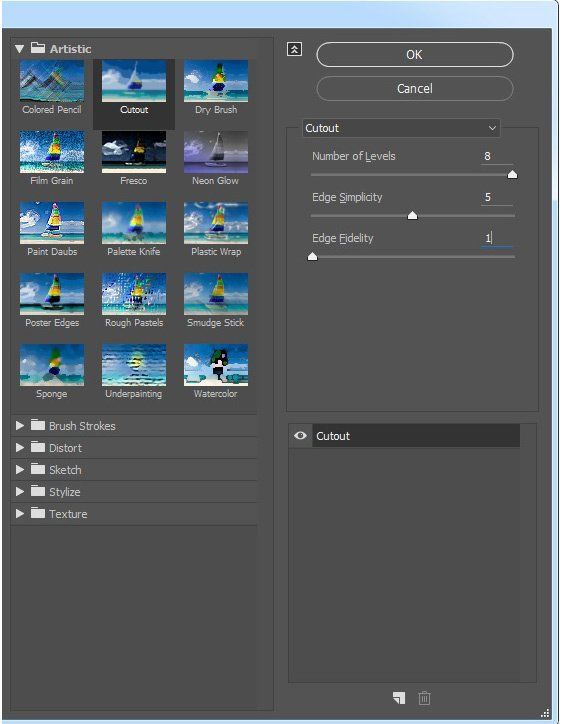Expand the Stylize filter folder
This screenshot has width=562, height=724.
19,492
